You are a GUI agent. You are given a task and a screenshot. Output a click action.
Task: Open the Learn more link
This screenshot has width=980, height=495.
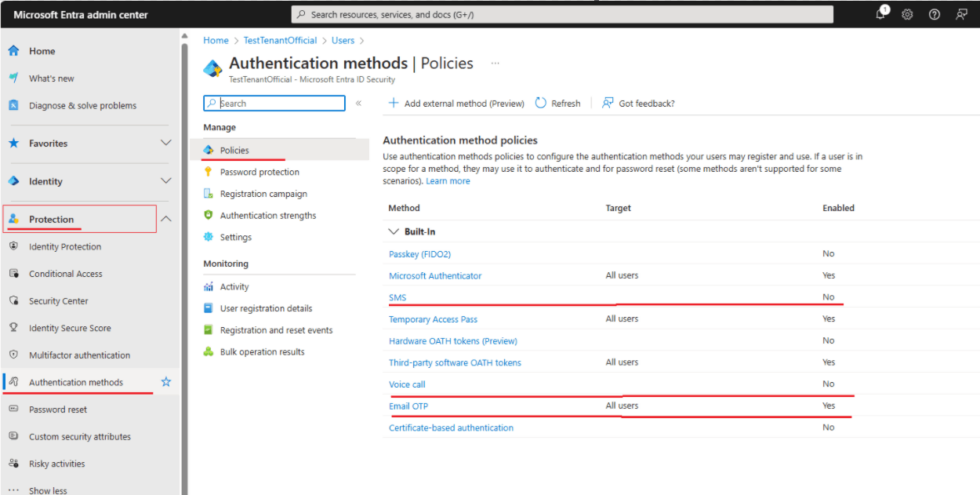[448, 181]
